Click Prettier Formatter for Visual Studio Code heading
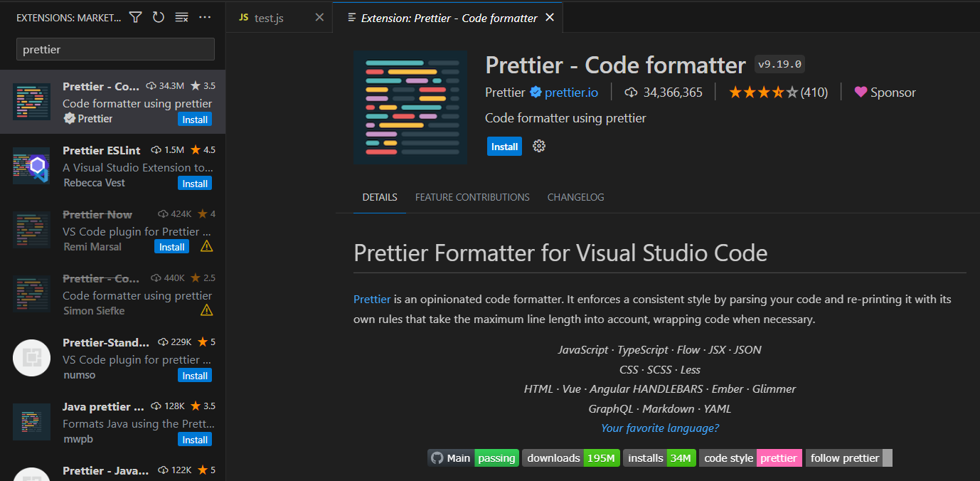 (560, 253)
